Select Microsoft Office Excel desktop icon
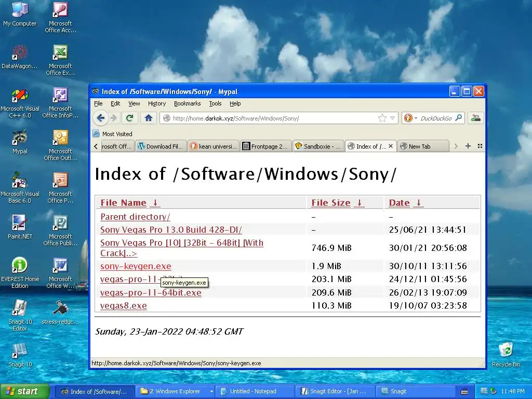This screenshot has width=532, height=399. pyautogui.click(x=60, y=60)
